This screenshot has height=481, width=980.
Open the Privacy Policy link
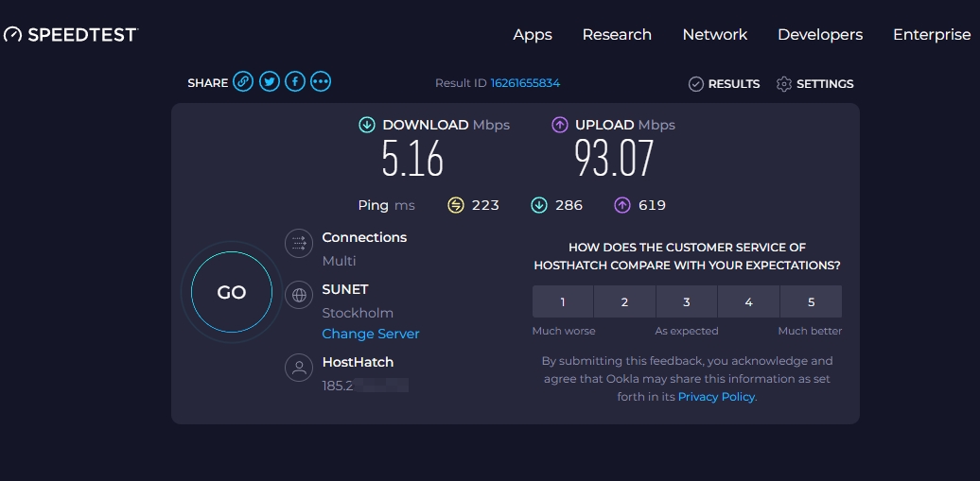[716, 397]
